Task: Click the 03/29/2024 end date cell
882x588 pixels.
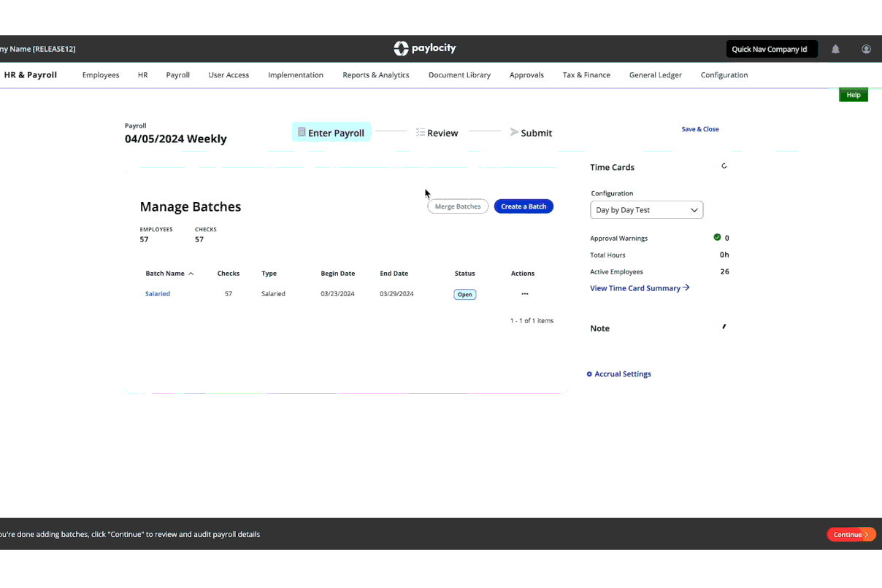Action: tap(397, 294)
